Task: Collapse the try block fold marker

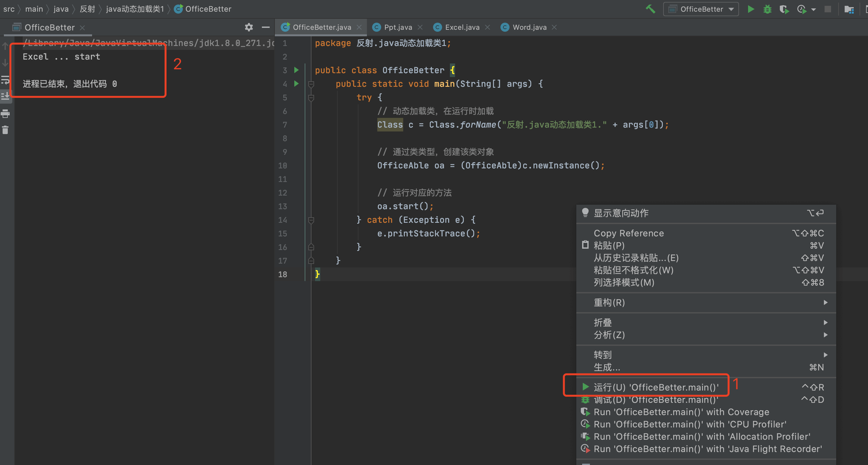Action: 311,98
